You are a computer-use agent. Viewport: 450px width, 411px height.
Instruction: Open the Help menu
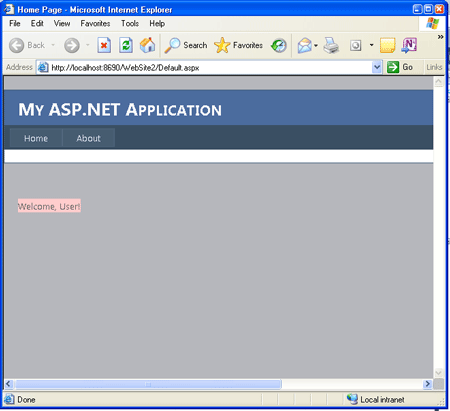(x=157, y=24)
